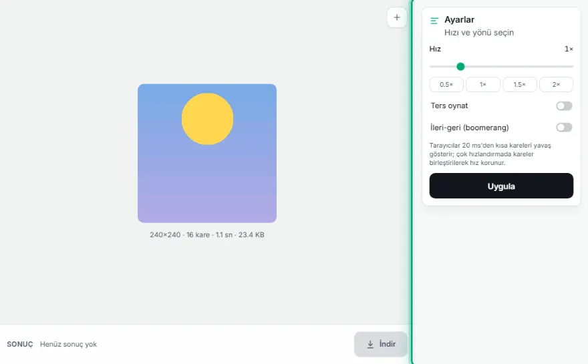Set speed to 1.5× preset
Screen dimensions: 588x364
point(520,84)
